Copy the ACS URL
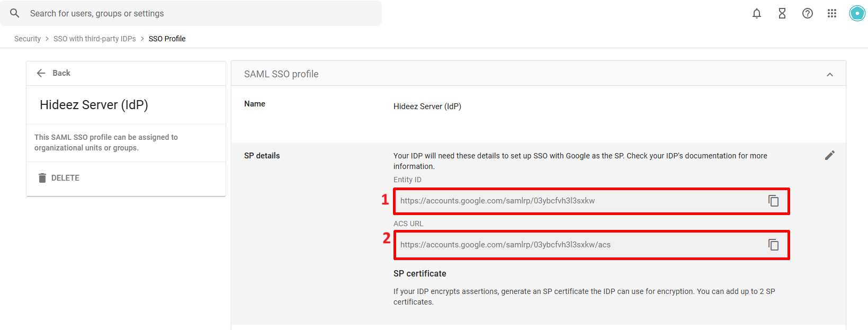 (x=774, y=245)
